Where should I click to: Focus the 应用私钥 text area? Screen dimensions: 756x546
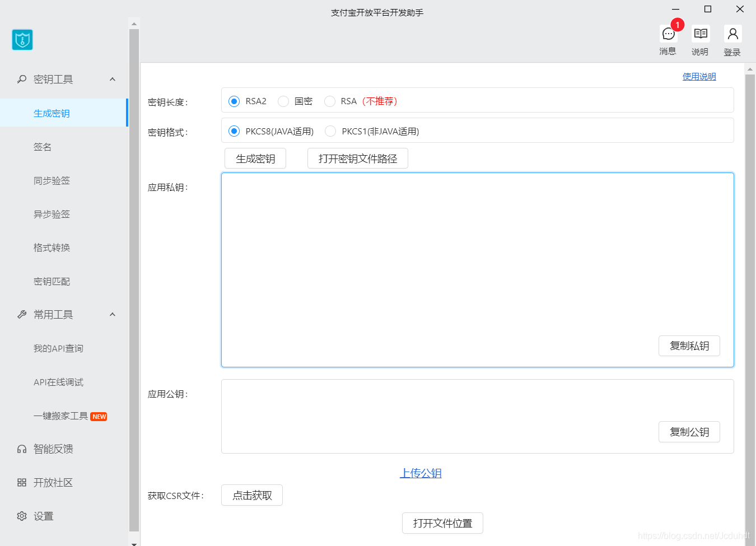coord(478,270)
